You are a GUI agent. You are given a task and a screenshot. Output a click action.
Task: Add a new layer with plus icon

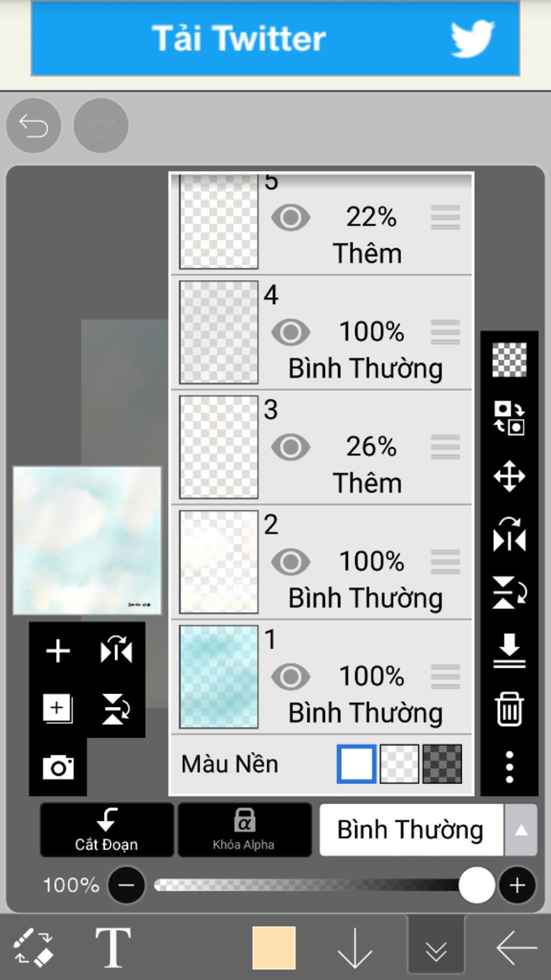click(x=58, y=651)
